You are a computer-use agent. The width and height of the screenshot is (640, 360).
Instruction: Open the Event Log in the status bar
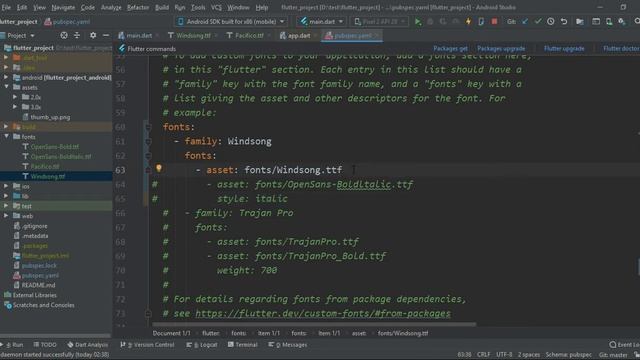[624, 345]
